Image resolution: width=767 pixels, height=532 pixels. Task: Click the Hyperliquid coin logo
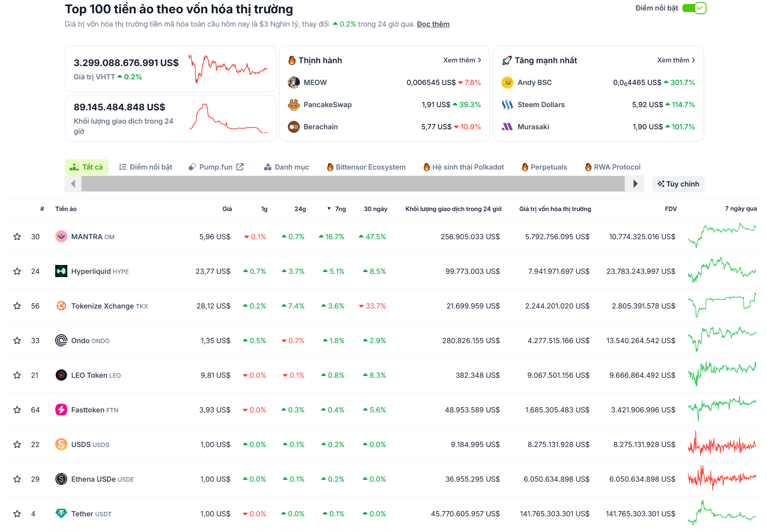click(61, 271)
